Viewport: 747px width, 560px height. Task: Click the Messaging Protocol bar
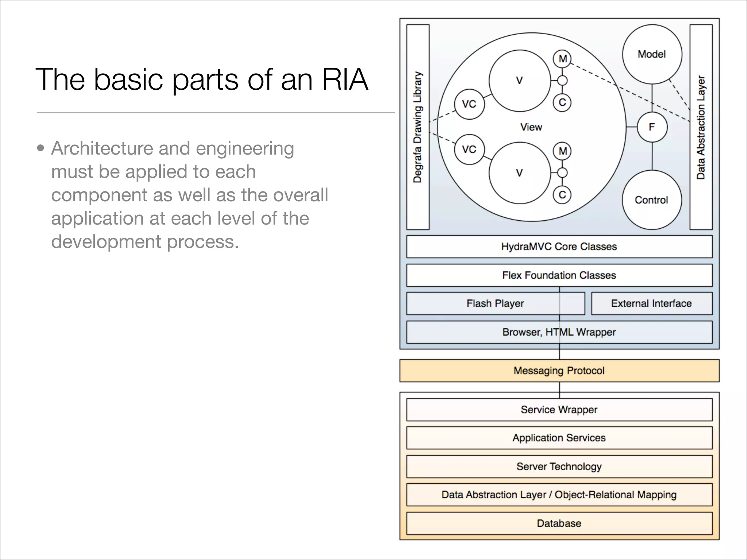(559, 371)
